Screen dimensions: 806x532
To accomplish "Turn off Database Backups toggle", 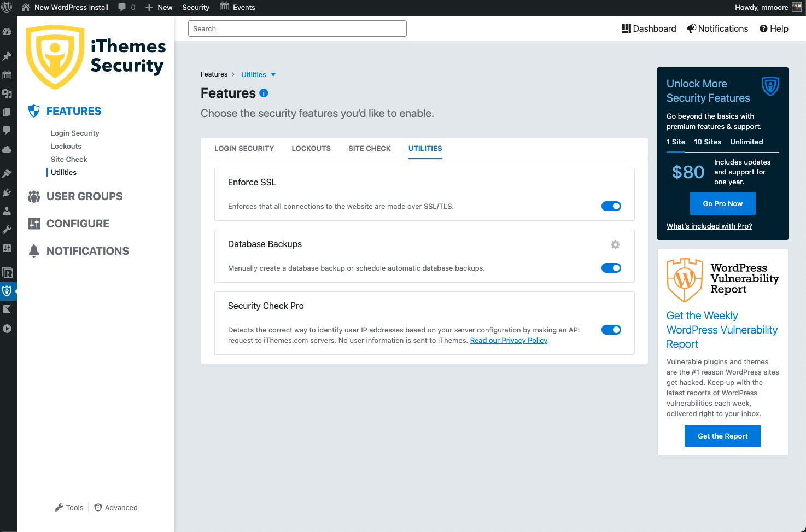I will point(611,268).
